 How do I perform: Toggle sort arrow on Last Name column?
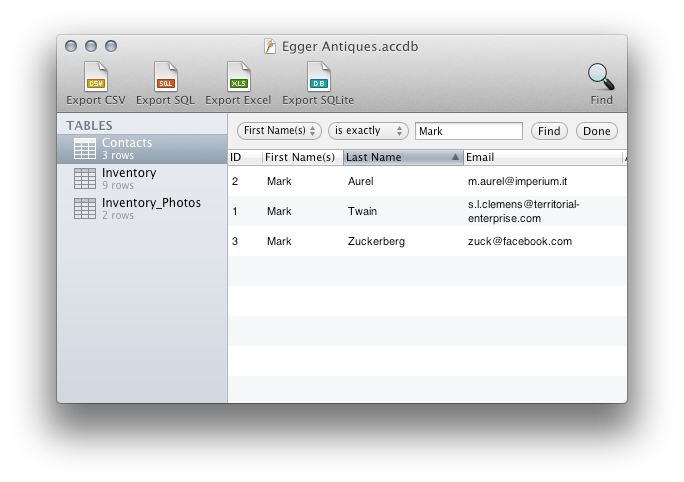click(455, 157)
